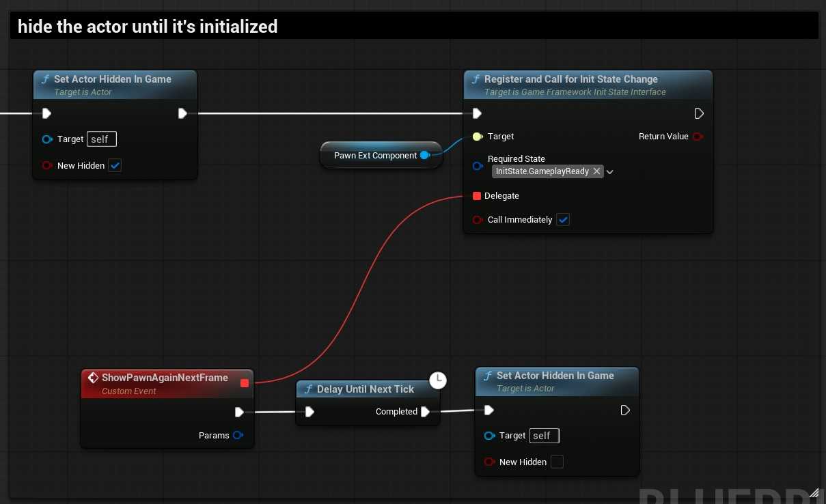Click the self target field on top node

(x=102, y=139)
